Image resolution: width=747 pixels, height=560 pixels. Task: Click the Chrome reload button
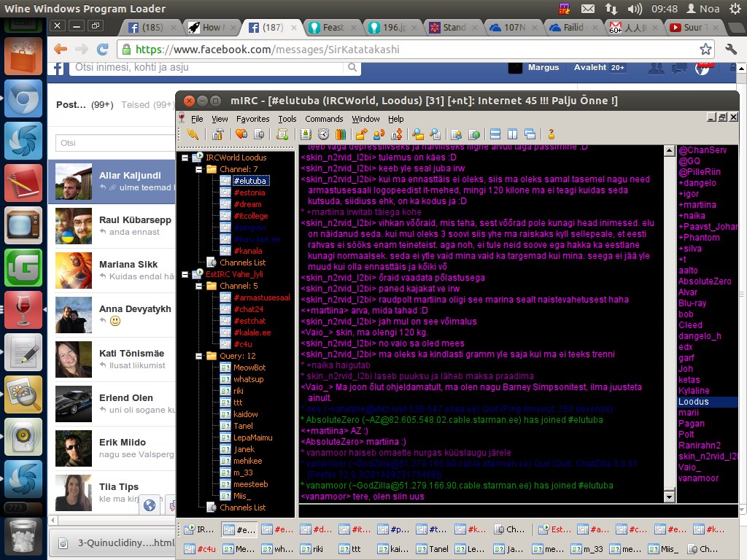click(102, 49)
